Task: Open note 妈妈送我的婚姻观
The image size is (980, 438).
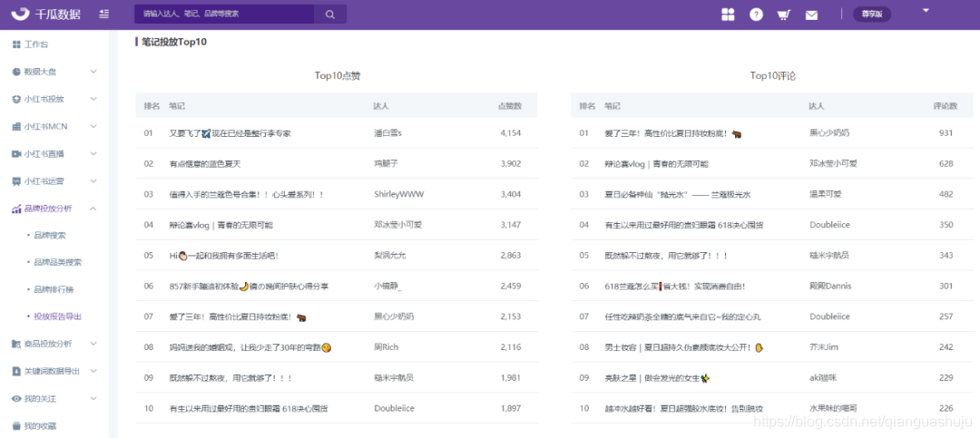Action: pyautogui.click(x=250, y=347)
